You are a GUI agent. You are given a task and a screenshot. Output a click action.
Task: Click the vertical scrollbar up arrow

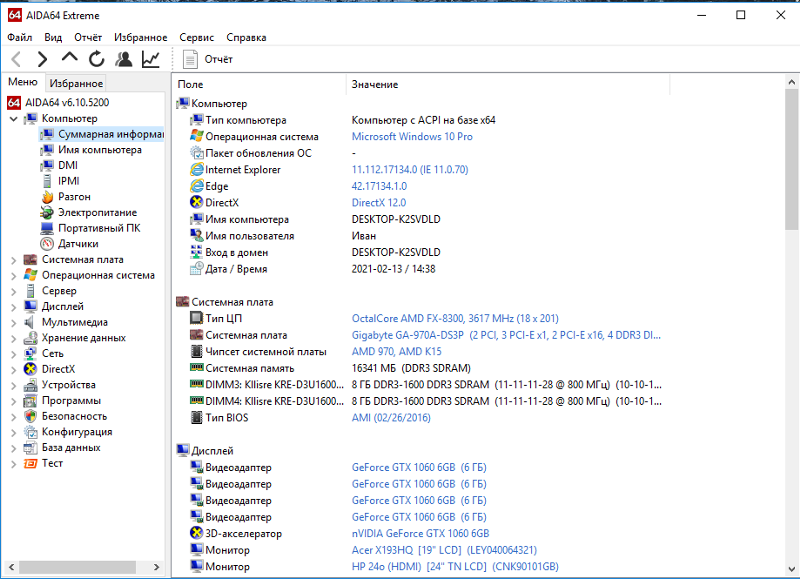[791, 82]
